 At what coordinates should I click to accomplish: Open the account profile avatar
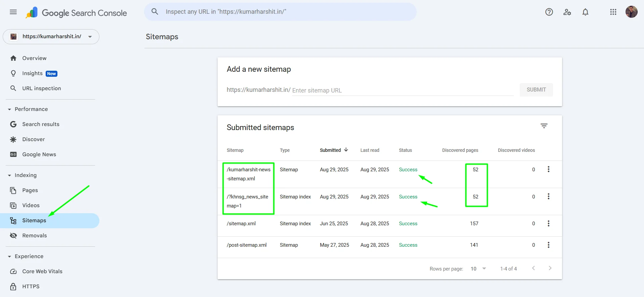point(631,12)
